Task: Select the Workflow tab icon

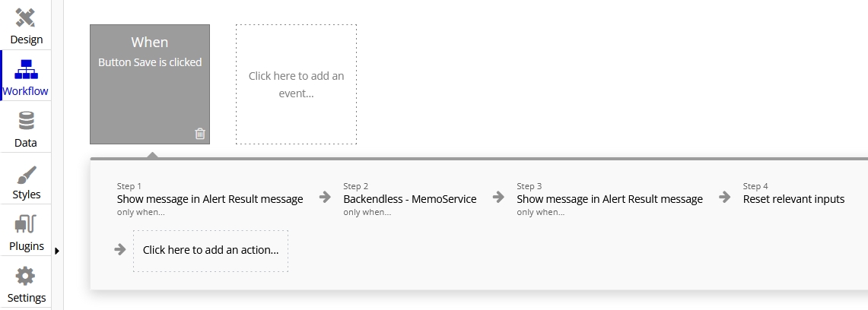Action: 26,69
